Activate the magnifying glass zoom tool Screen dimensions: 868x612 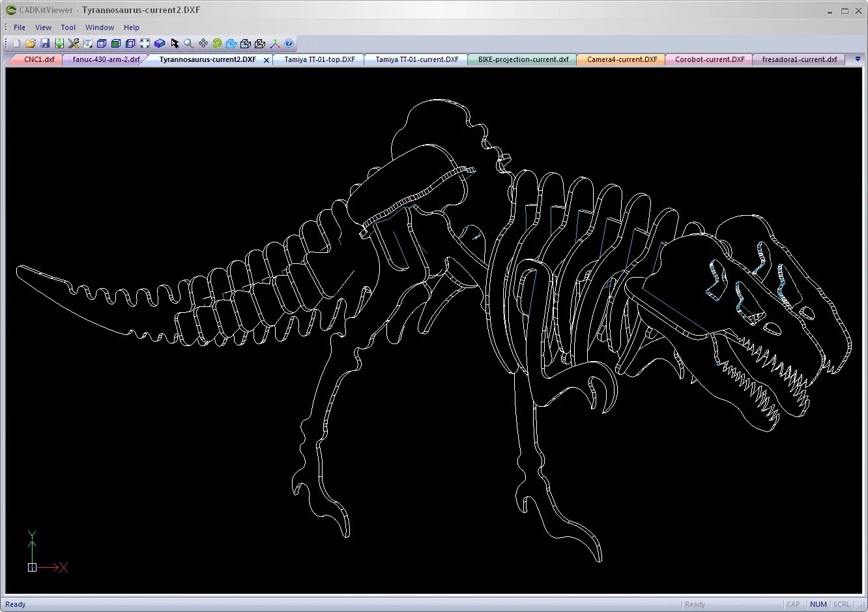tap(188, 44)
